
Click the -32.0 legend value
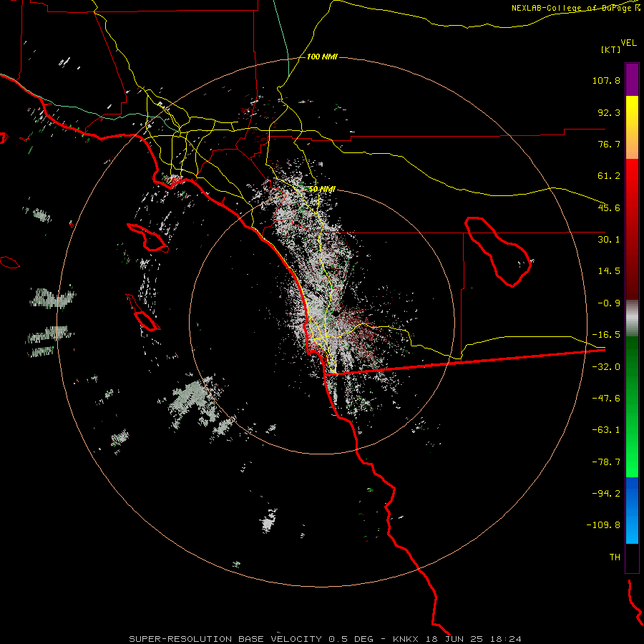606,367
